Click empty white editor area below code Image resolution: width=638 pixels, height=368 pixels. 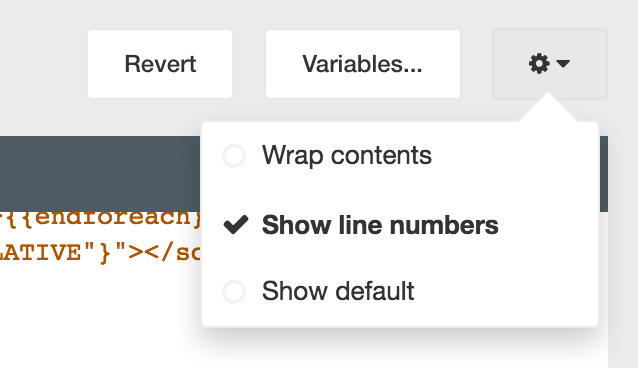point(100,318)
